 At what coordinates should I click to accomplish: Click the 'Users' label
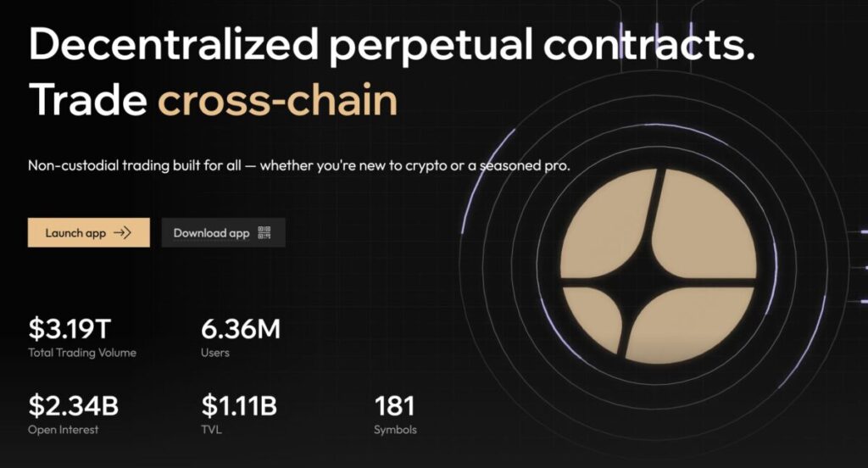point(215,353)
